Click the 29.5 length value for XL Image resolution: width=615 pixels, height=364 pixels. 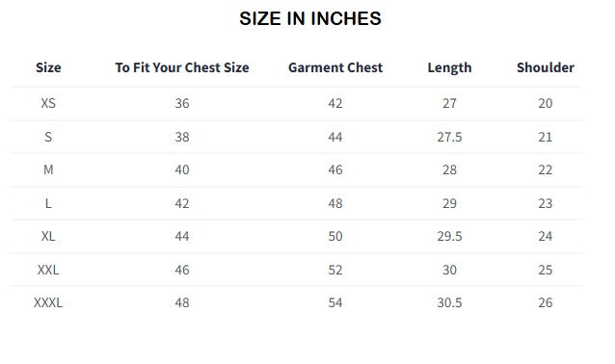coord(449,236)
